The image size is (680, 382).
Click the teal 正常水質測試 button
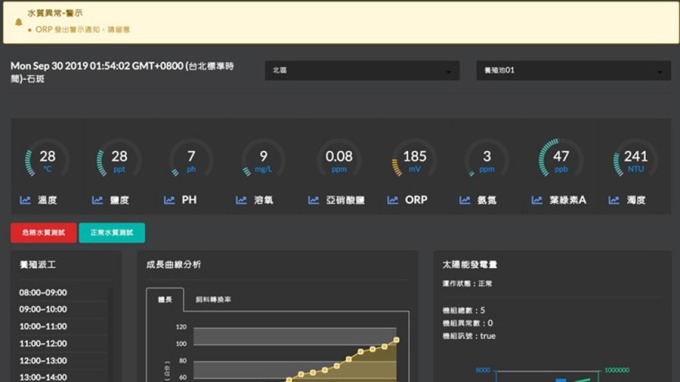tap(112, 233)
